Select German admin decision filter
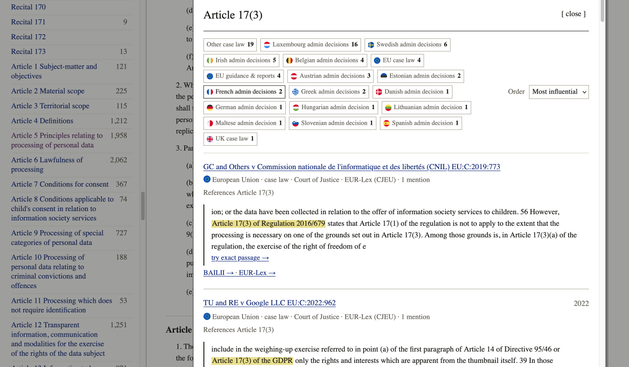 (x=244, y=107)
